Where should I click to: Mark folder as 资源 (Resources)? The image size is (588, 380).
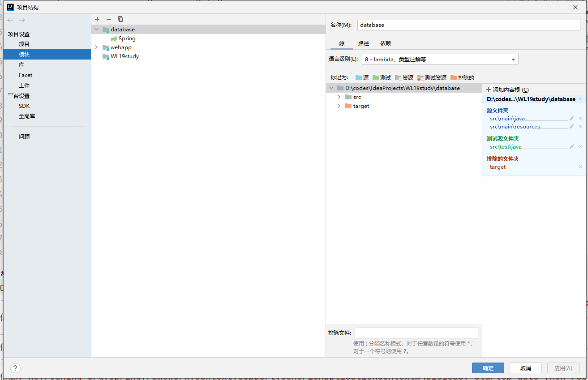pyautogui.click(x=404, y=77)
